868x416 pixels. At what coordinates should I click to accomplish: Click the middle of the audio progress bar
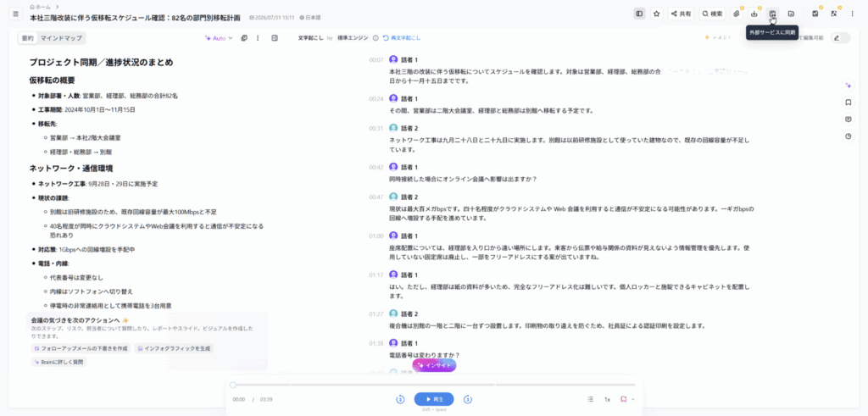pos(434,385)
